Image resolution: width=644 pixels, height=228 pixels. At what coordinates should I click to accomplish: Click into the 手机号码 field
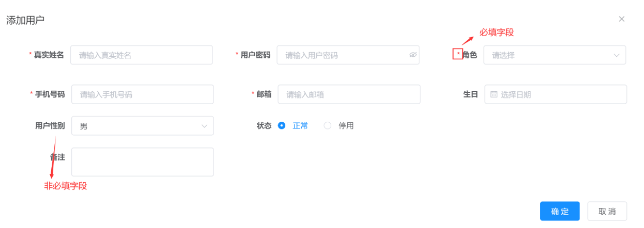[142, 94]
